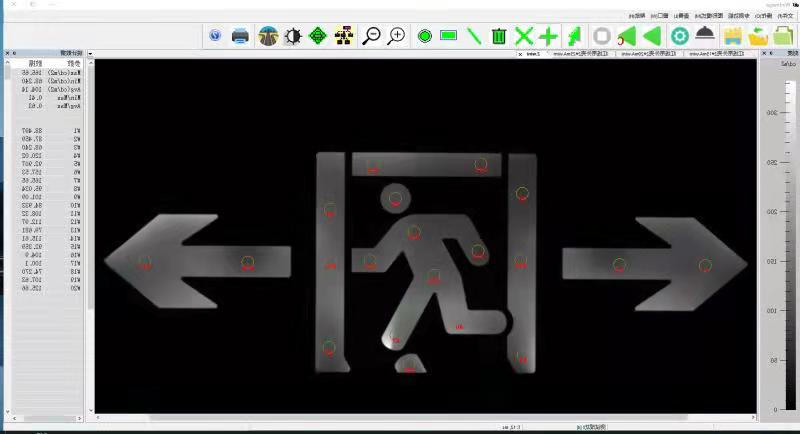Select the #1 measurement point row
Image resolution: width=800 pixels, height=434 pixels.
click(x=47, y=131)
